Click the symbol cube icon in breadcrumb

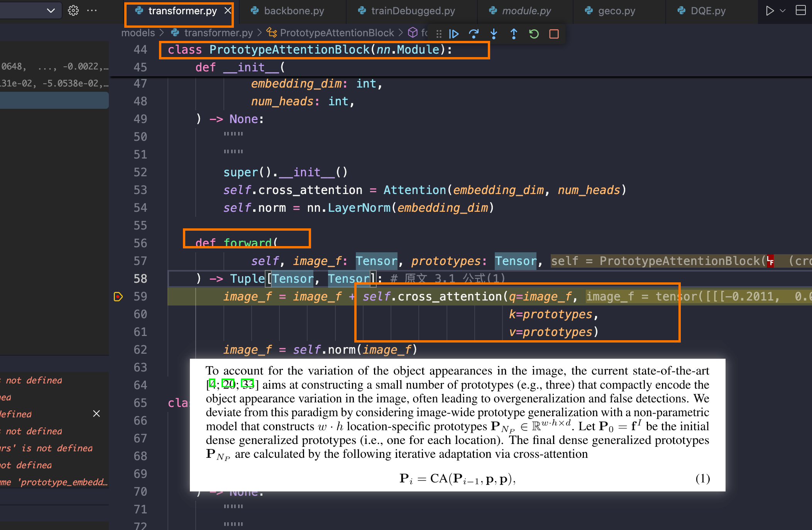pyautogui.click(x=413, y=32)
